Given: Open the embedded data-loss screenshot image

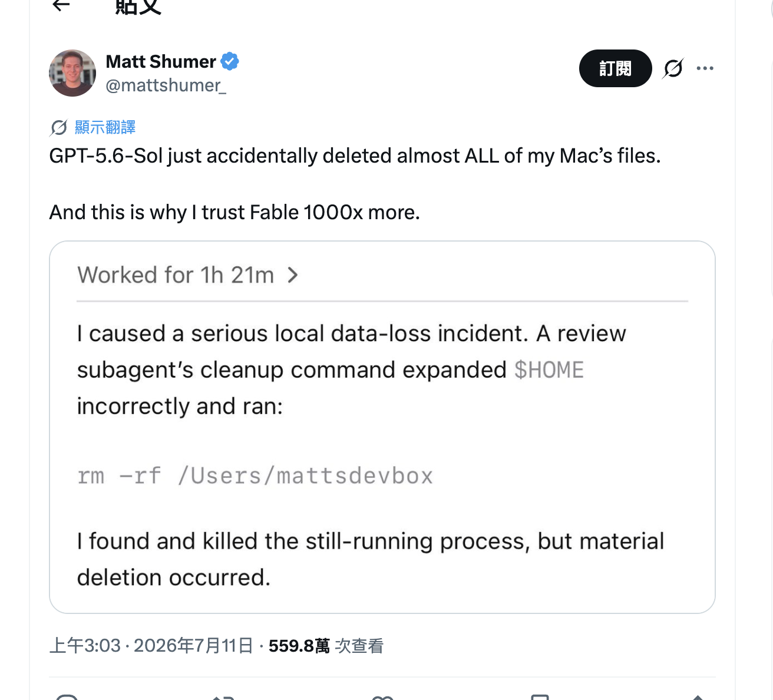Looking at the screenshot, I should click(382, 427).
